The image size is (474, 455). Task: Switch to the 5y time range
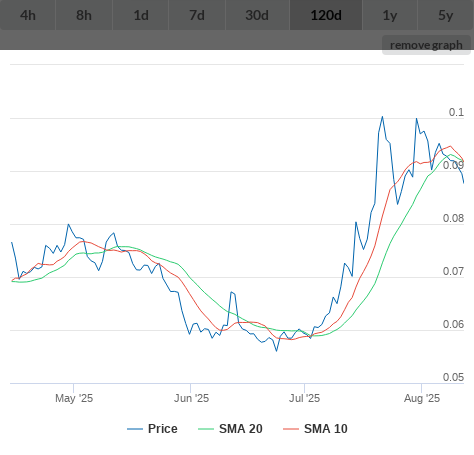[446, 15]
